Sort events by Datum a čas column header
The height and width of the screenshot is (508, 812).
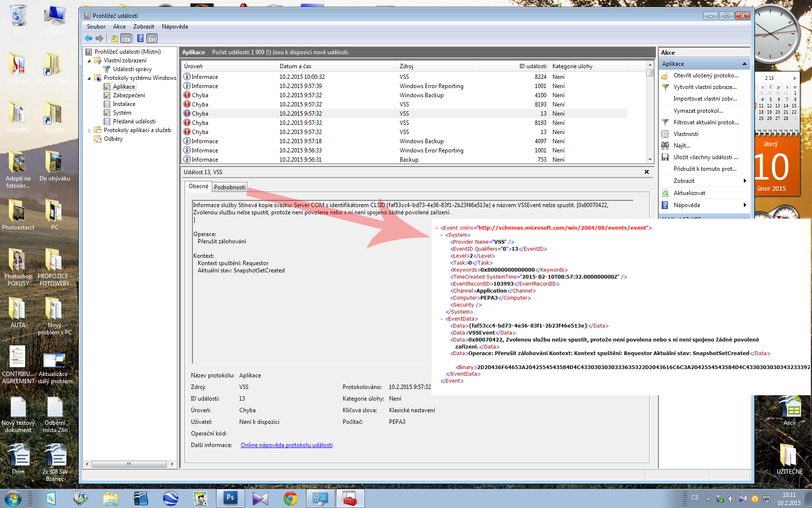click(337, 66)
